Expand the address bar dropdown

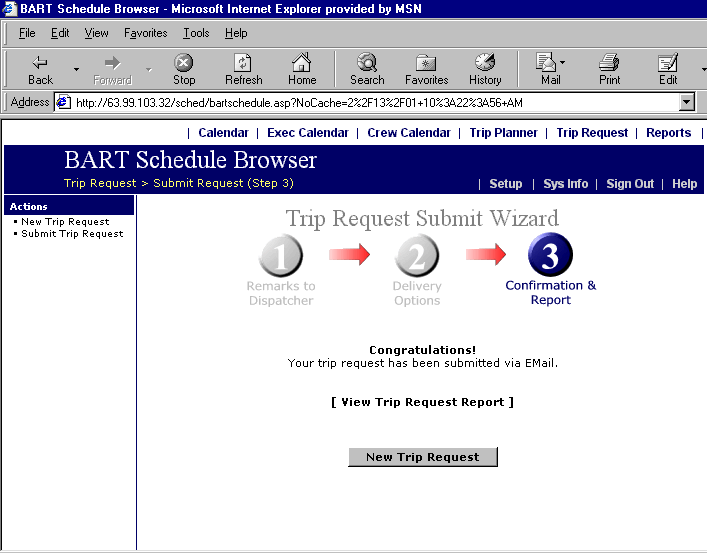686,102
